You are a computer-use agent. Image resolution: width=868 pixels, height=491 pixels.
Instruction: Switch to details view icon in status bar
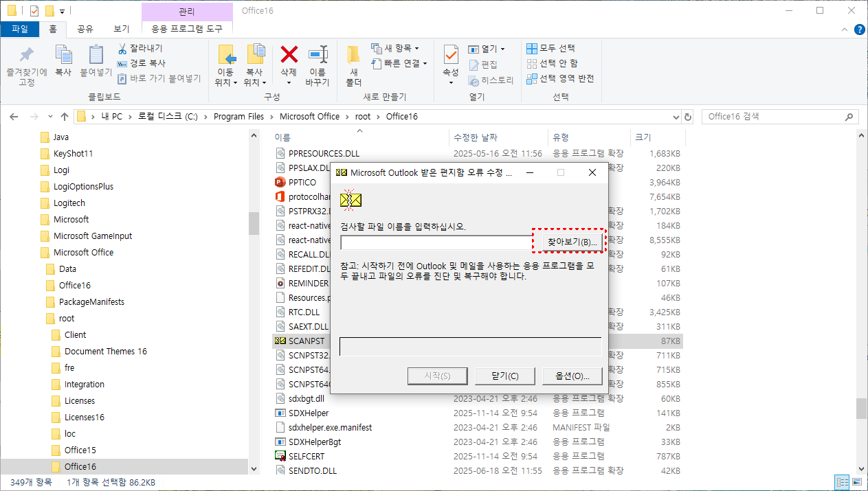pyautogui.click(x=841, y=483)
